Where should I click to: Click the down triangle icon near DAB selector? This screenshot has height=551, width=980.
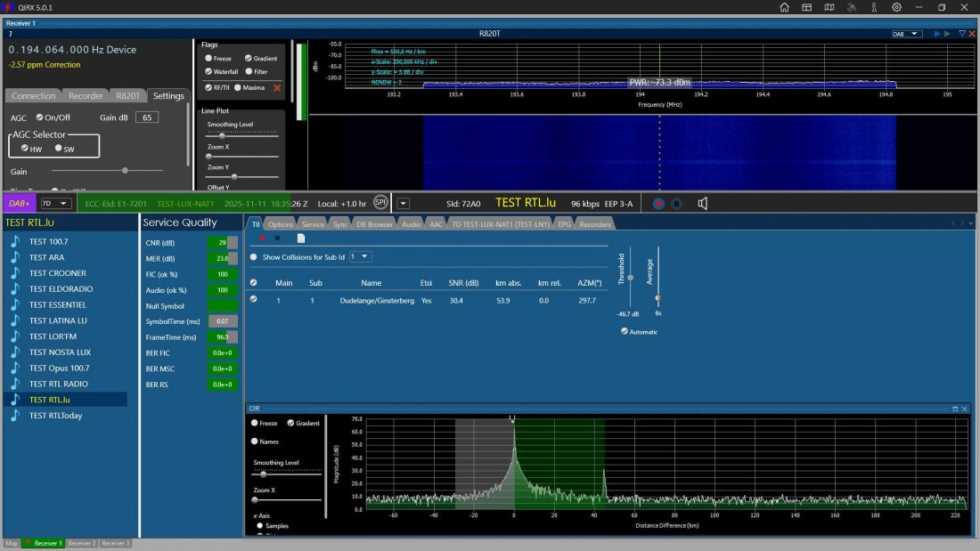(962, 34)
